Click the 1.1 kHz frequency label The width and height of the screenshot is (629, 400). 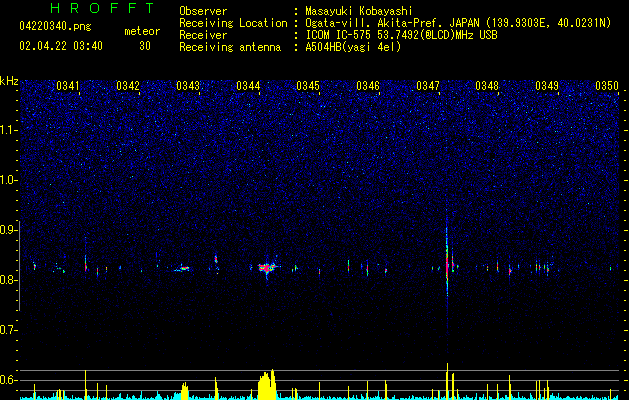point(8,130)
